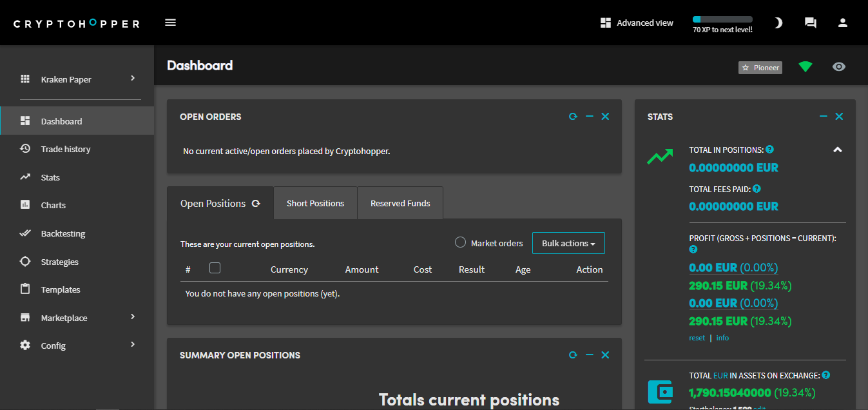Click help icon for Total Fees Paid

[x=757, y=189]
